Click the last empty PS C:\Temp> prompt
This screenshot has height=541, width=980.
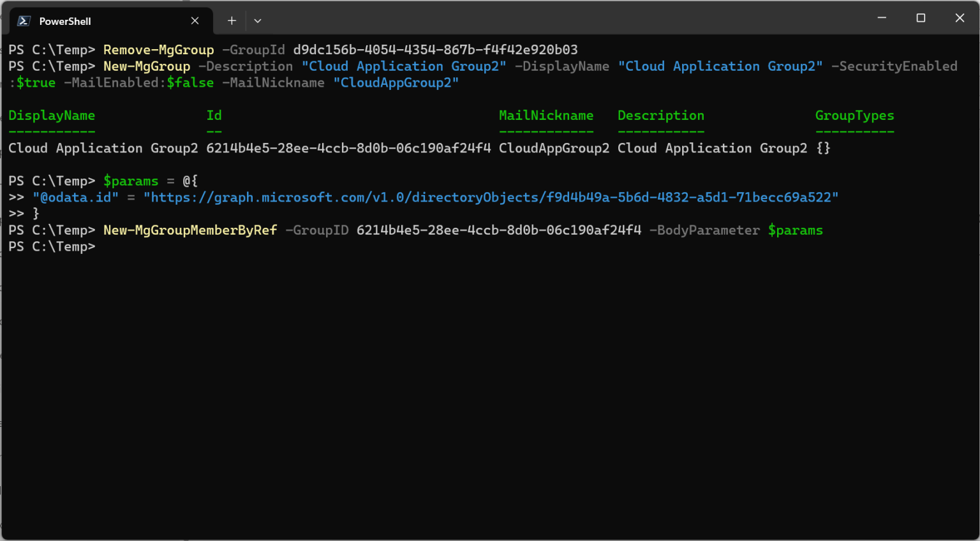[52, 247]
